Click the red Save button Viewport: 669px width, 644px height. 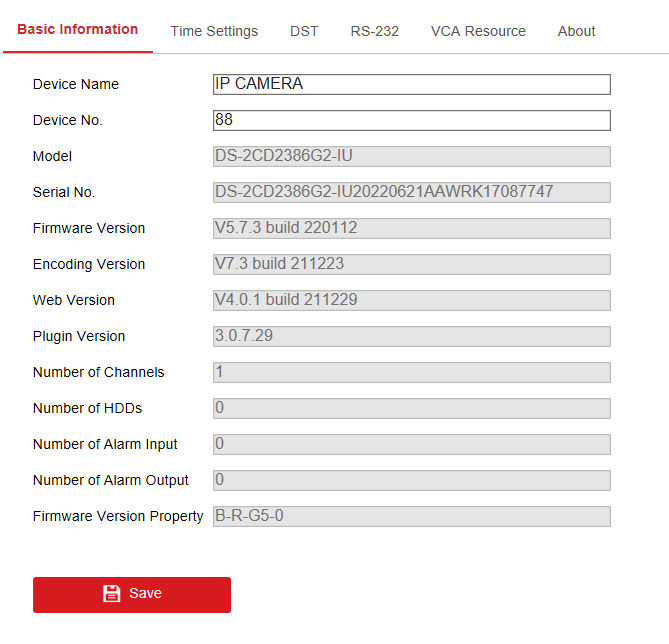click(132, 594)
